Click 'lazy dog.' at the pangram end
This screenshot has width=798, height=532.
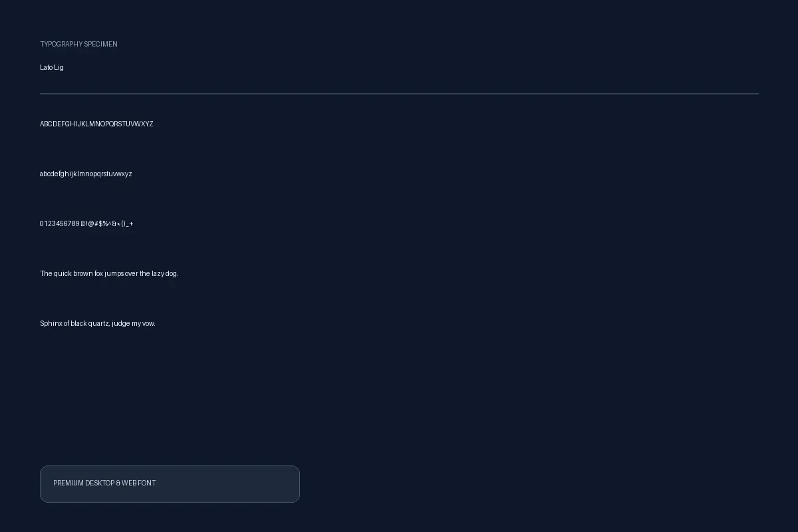[x=165, y=274]
